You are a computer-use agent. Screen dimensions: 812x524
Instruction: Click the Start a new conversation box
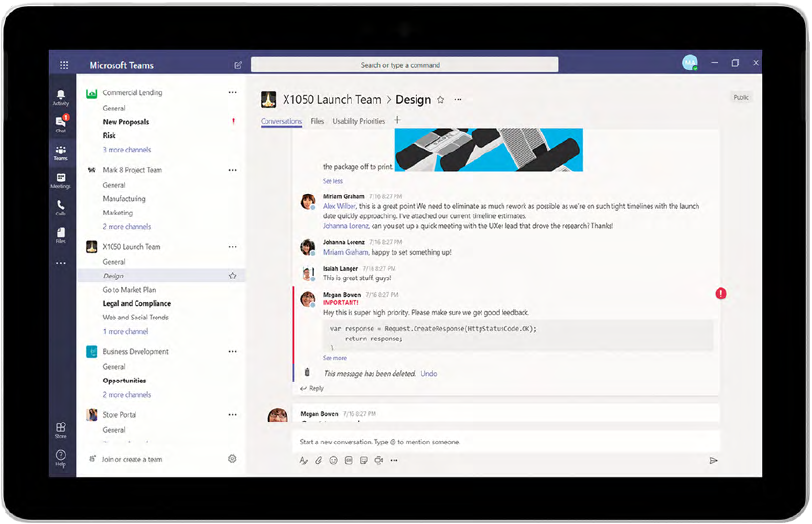[x=506, y=442]
